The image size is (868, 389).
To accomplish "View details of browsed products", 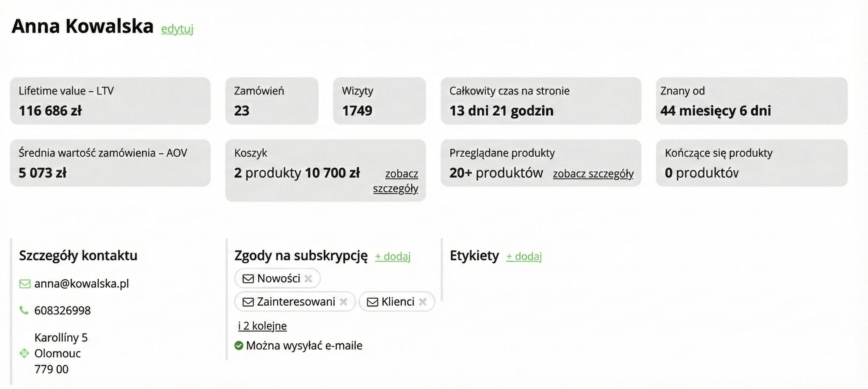I will pos(593,174).
